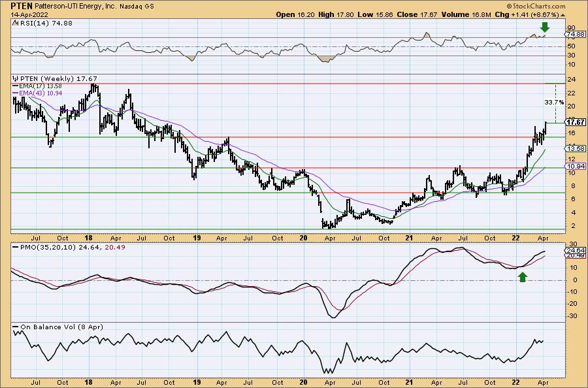Click the 33.7% upside annotation label
Screen dimensions: 588x388
[554, 102]
